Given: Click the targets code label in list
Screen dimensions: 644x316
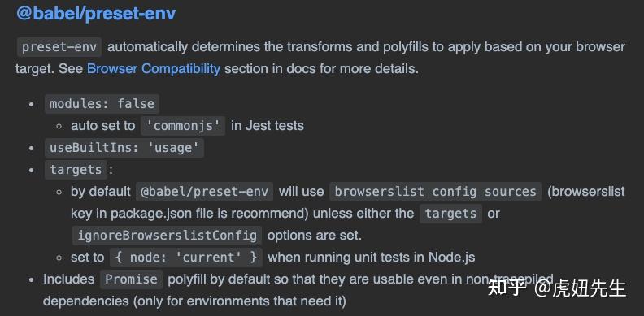Looking at the screenshot, I should click(76, 170).
